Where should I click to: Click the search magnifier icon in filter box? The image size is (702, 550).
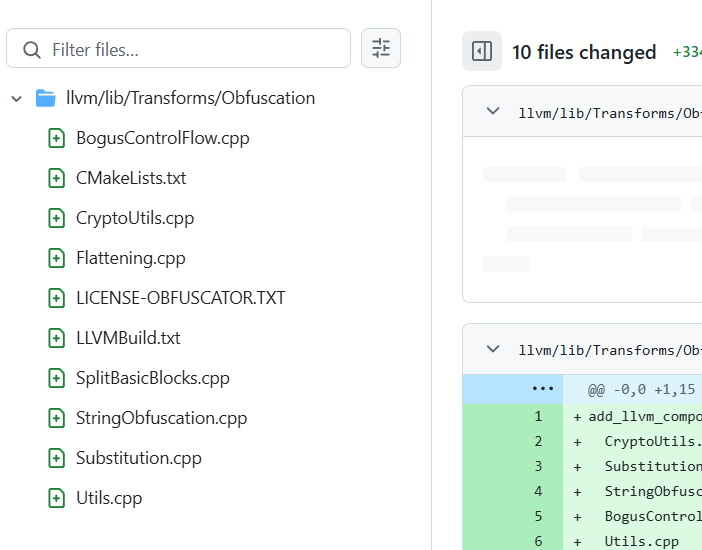click(x=32, y=50)
